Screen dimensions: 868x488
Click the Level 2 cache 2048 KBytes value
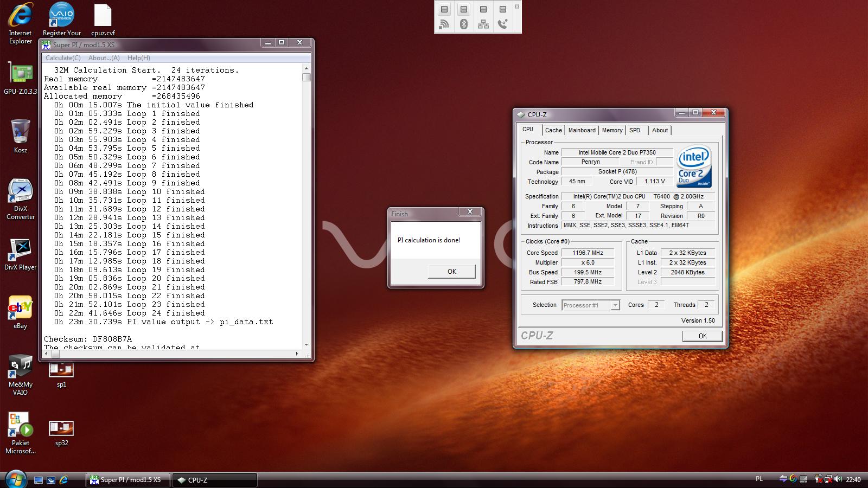(687, 272)
